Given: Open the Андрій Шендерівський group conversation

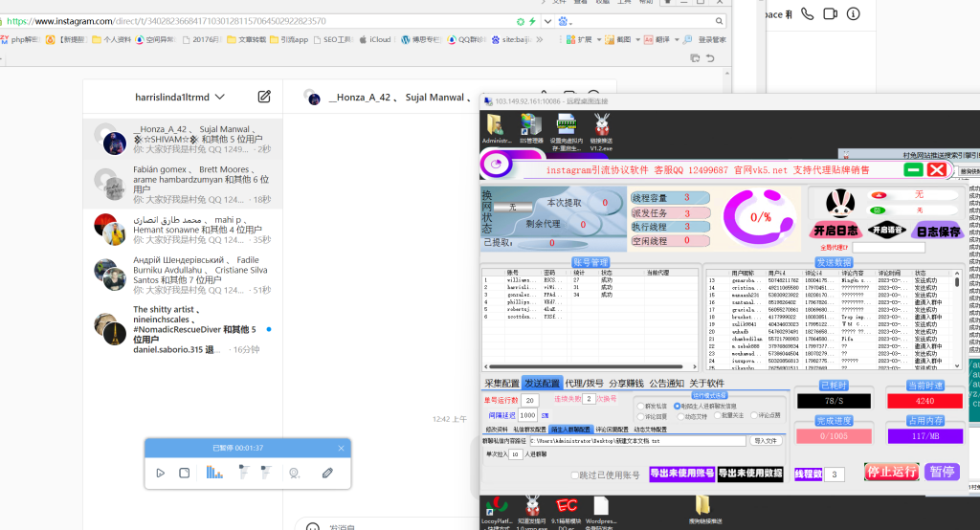Looking at the screenshot, I should coord(183,275).
